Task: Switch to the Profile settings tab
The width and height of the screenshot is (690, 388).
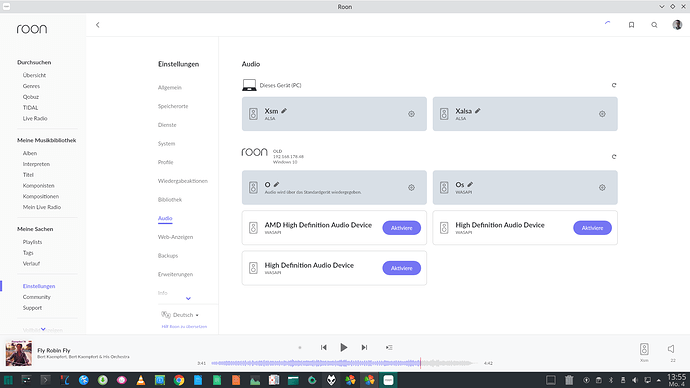Action: pyautogui.click(x=165, y=162)
